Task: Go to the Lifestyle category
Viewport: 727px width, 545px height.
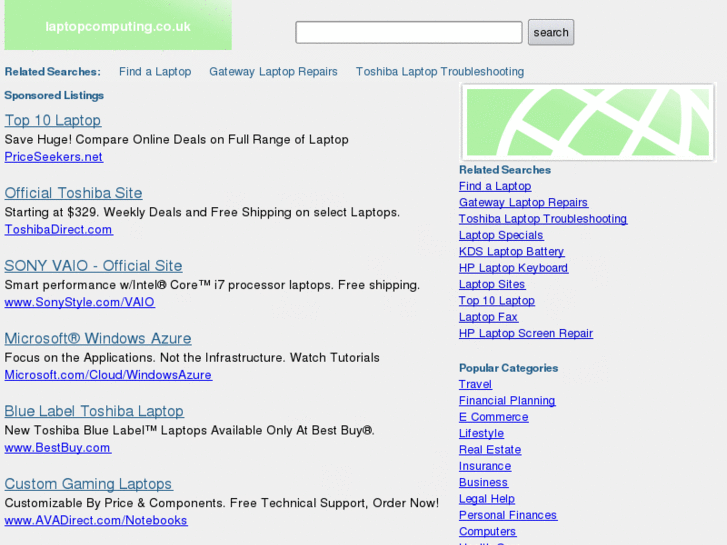Action: click(481, 434)
